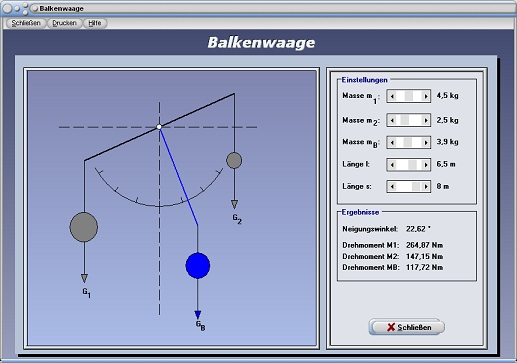Image resolution: width=517 pixels, height=363 pixels.
Task: Open the Drucken menu
Action: 64,23
